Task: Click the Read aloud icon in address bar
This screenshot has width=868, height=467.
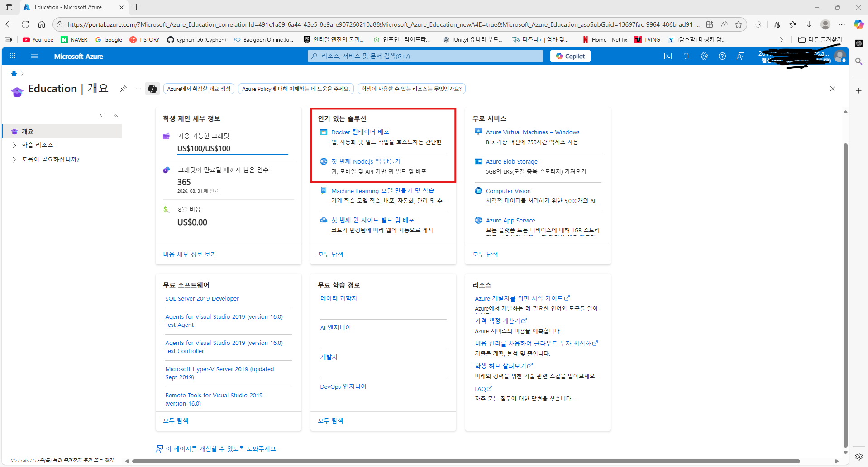Action: point(725,24)
